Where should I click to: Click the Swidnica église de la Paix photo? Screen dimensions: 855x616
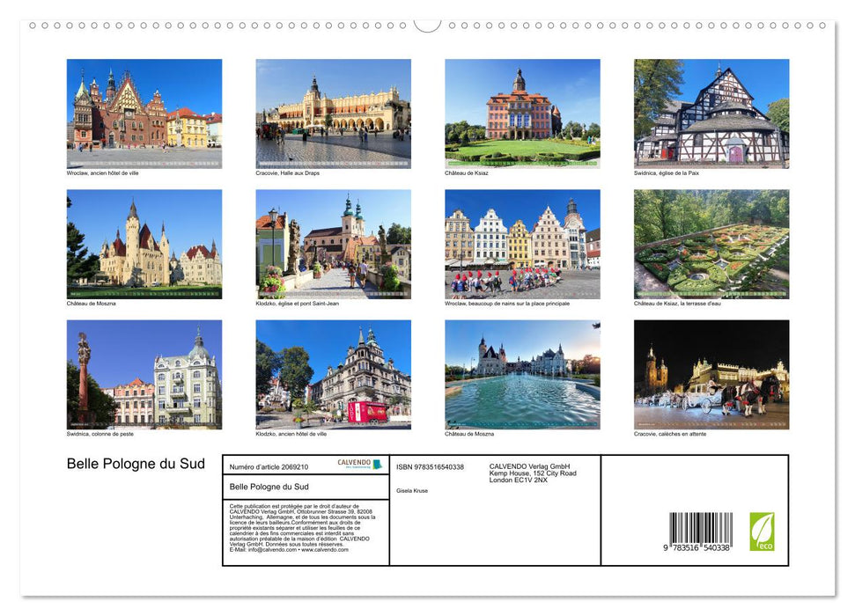click(711, 113)
